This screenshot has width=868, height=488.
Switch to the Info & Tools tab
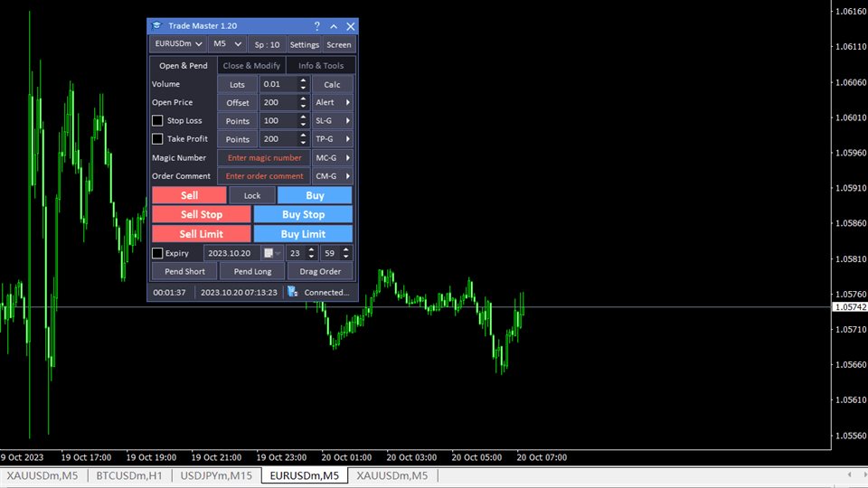coord(321,65)
